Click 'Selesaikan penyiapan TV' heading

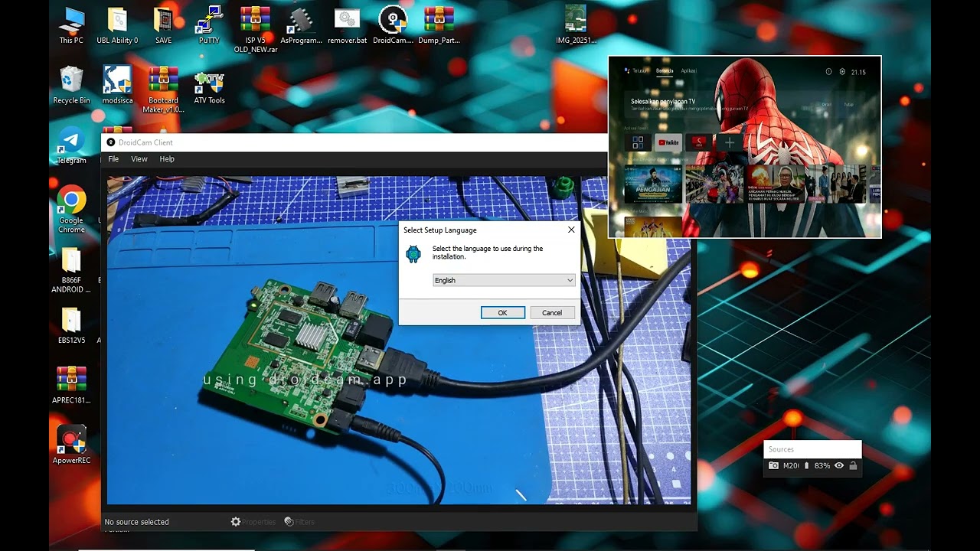[663, 101]
